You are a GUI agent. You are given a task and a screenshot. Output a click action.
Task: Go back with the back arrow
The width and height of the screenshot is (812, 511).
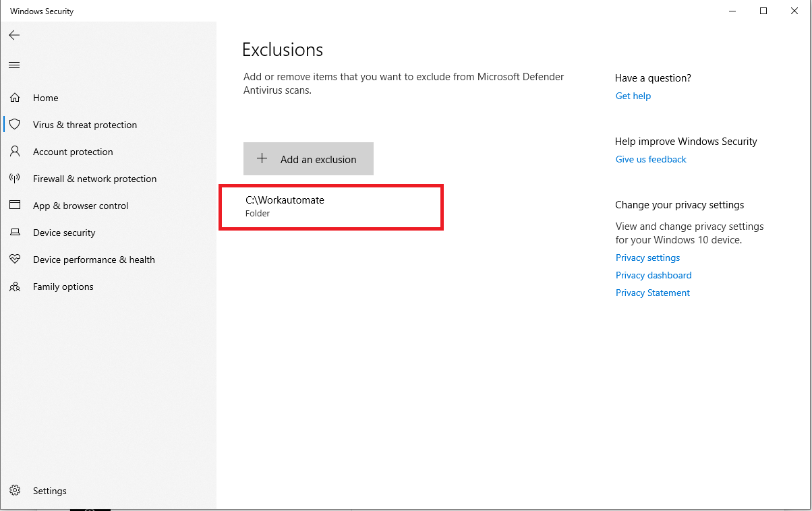(x=14, y=35)
